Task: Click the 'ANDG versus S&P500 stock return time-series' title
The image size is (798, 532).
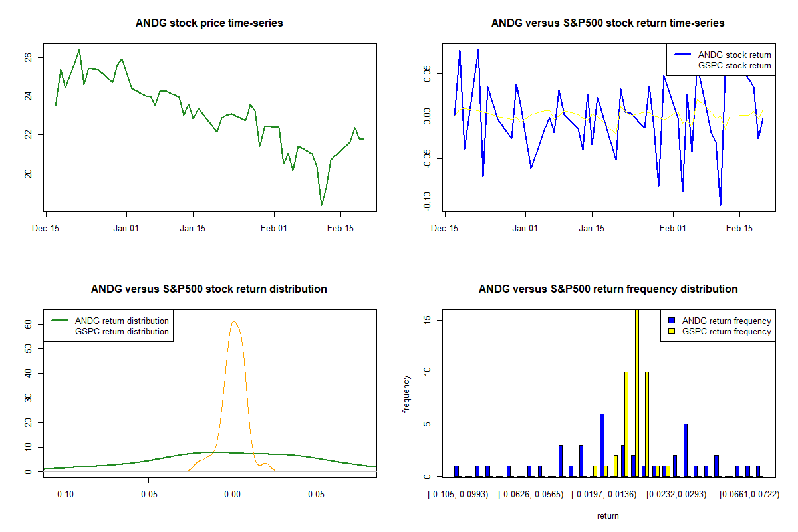Action: [x=608, y=23]
